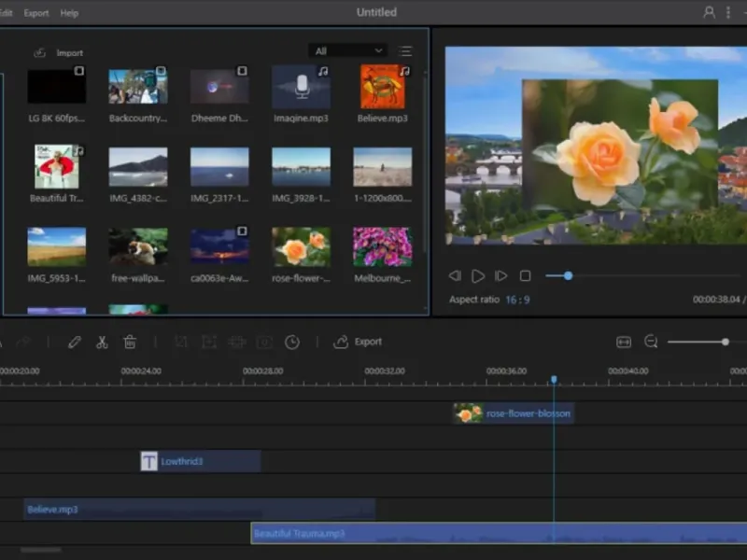Select the scissors split tool
Screen dimensions: 747x560
click(x=102, y=343)
